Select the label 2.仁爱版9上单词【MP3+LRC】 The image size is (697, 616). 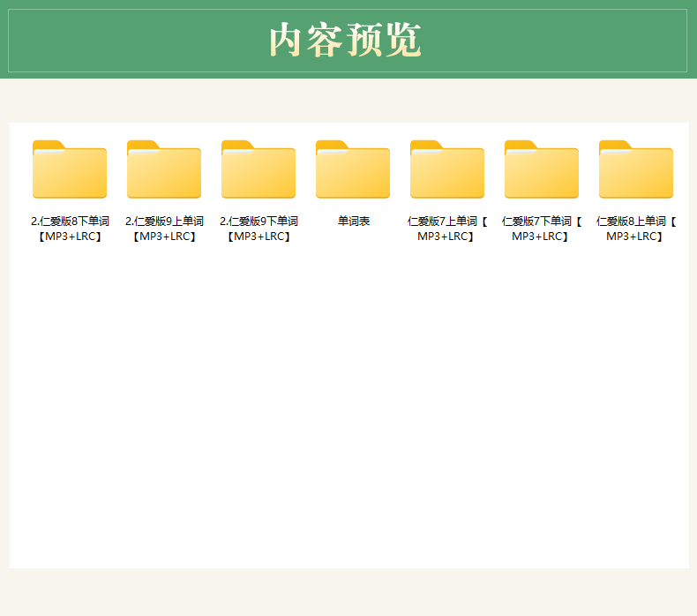[164, 229]
